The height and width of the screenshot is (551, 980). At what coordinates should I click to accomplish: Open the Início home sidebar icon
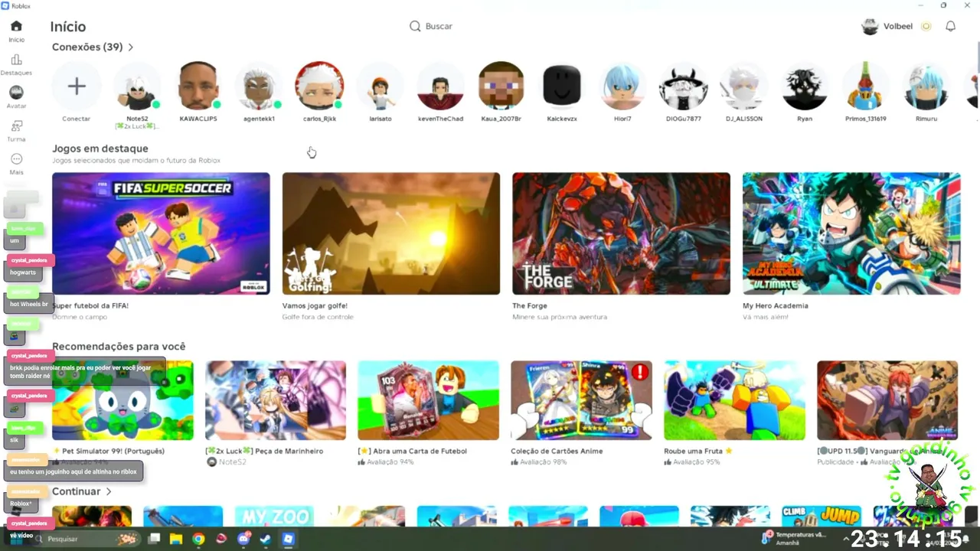click(16, 26)
